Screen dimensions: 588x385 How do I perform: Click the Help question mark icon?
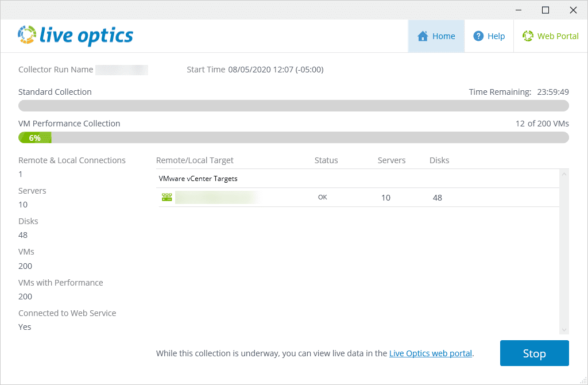[478, 36]
